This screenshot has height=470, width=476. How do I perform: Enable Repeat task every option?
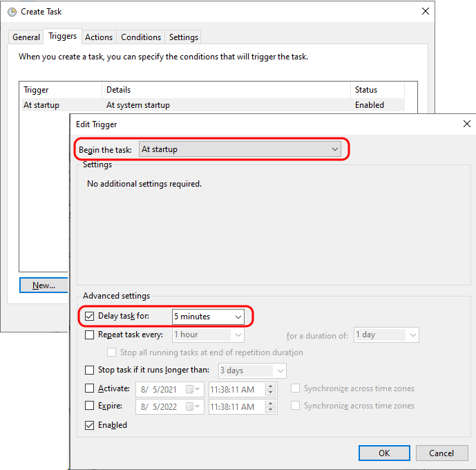point(89,335)
